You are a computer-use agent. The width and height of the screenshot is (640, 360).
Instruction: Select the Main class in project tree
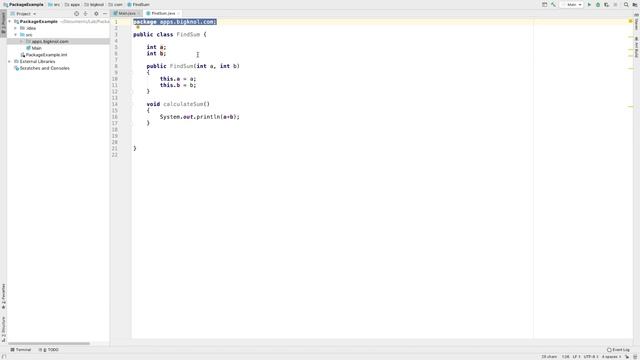(x=36, y=48)
